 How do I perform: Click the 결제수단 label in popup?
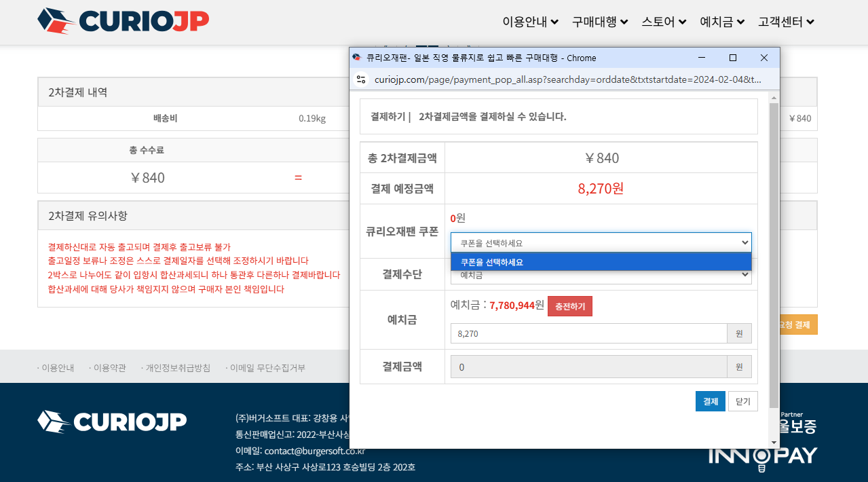coord(402,274)
